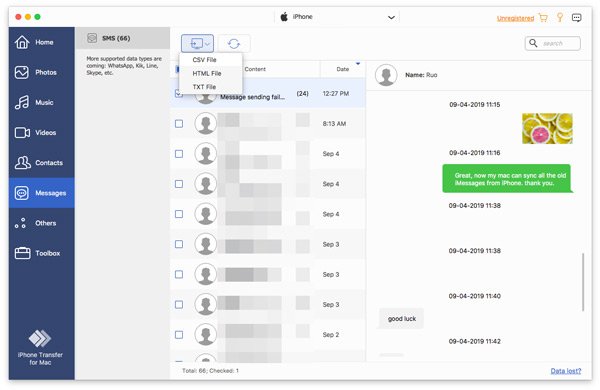Click the 'Name: Ruo' label
The width and height of the screenshot is (600, 390).
point(421,75)
